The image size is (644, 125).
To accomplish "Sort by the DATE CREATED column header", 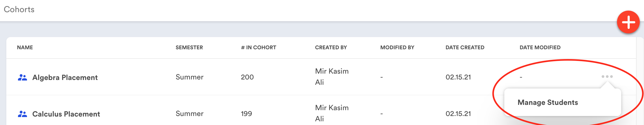I will point(465,47).
